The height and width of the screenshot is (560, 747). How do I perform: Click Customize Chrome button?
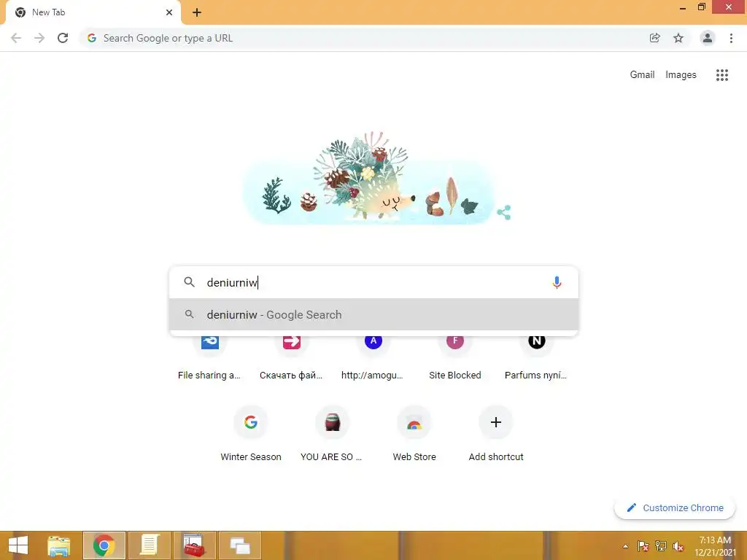pos(675,507)
